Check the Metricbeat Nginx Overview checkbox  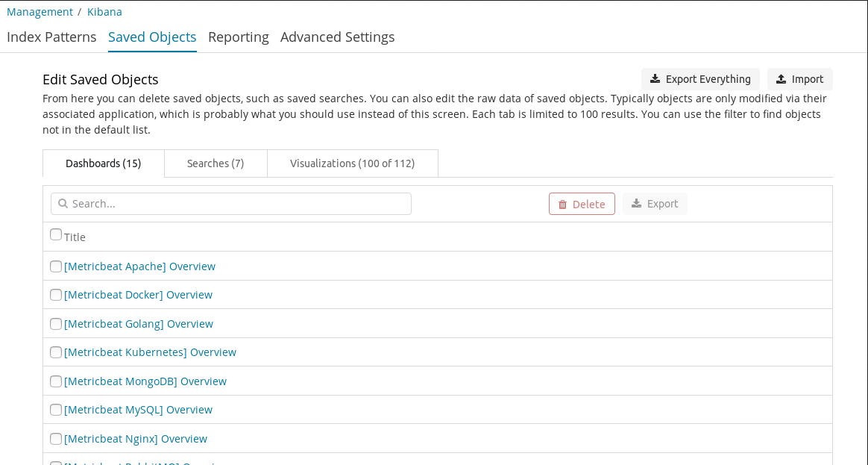[x=56, y=439]
